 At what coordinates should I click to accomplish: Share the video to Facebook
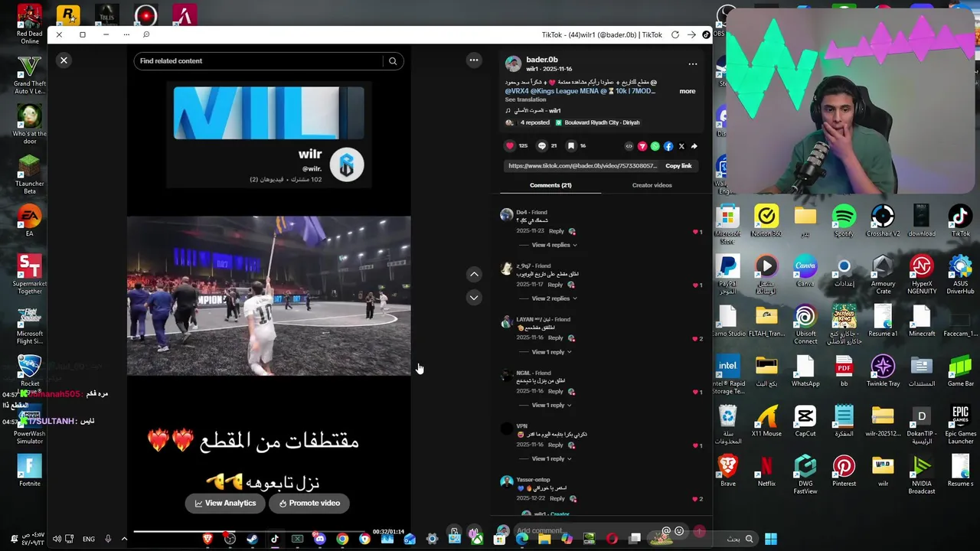668,146
